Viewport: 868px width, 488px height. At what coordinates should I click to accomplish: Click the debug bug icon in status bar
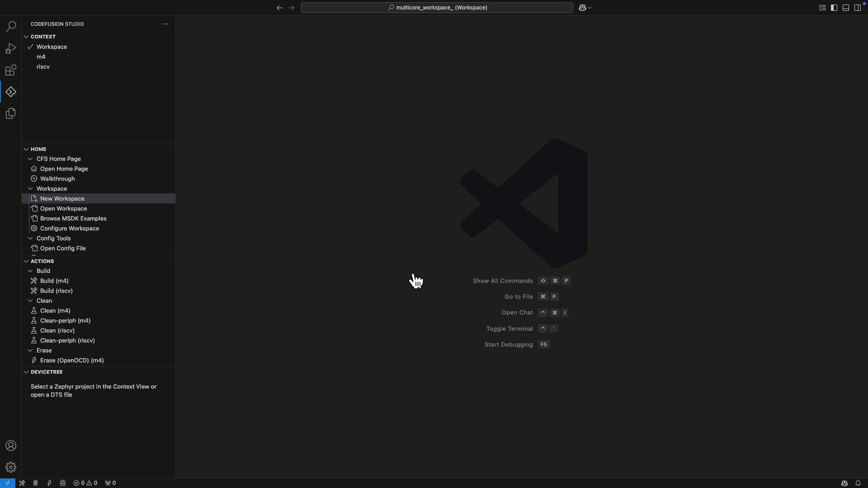tap(63, 483)
